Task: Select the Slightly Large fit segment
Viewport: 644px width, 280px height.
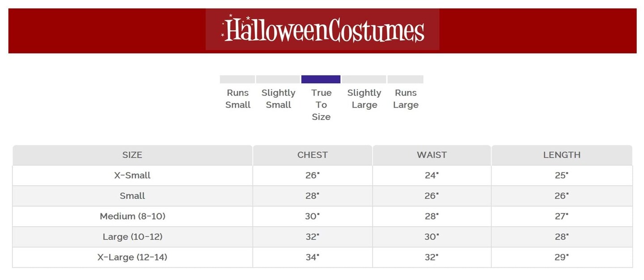Action: (364, 79)
